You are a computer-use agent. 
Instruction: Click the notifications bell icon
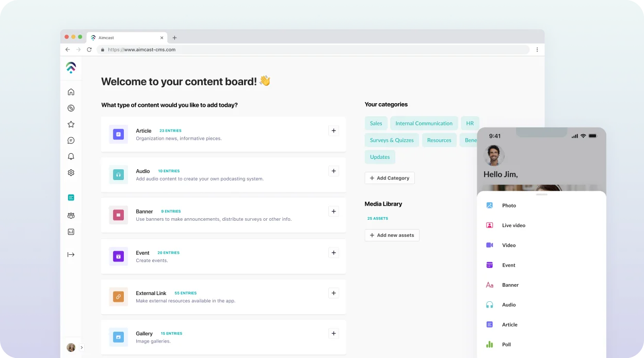pos(71,157)
